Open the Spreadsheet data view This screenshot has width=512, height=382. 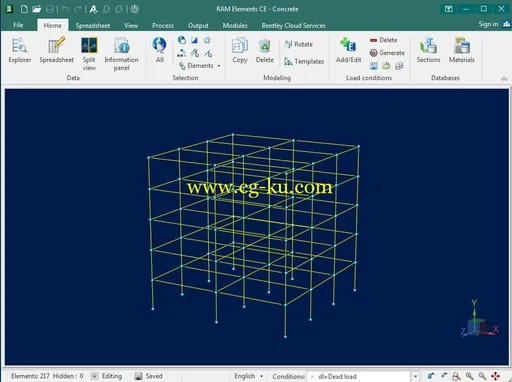pos(56,50)
